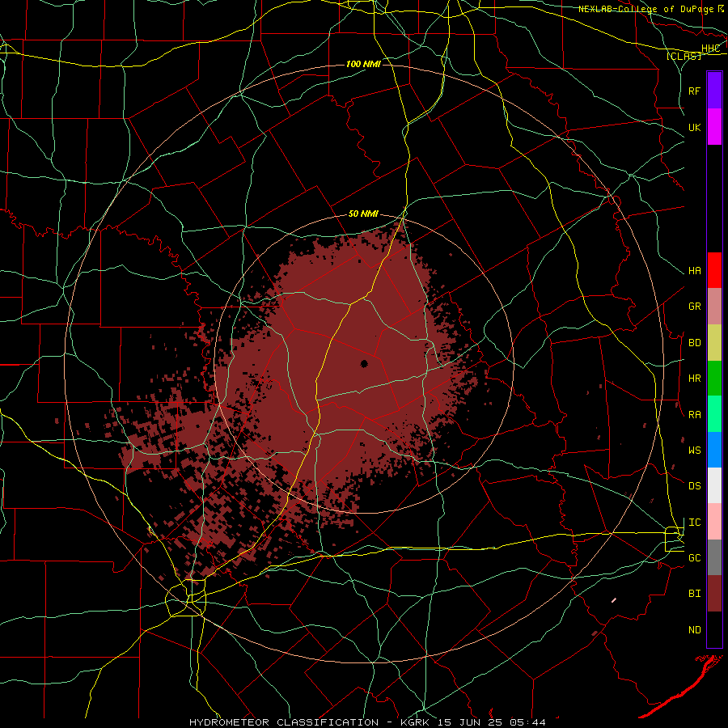
Task: Select the GC gray legend swatch
Action: coord(714,557)
